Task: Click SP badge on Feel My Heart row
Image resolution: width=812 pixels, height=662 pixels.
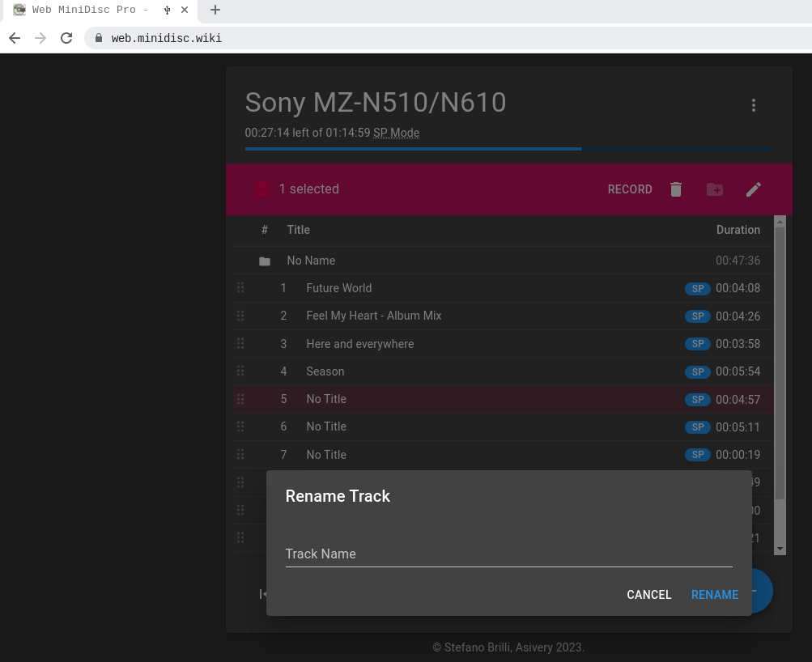Action: (x=698, y=316)
